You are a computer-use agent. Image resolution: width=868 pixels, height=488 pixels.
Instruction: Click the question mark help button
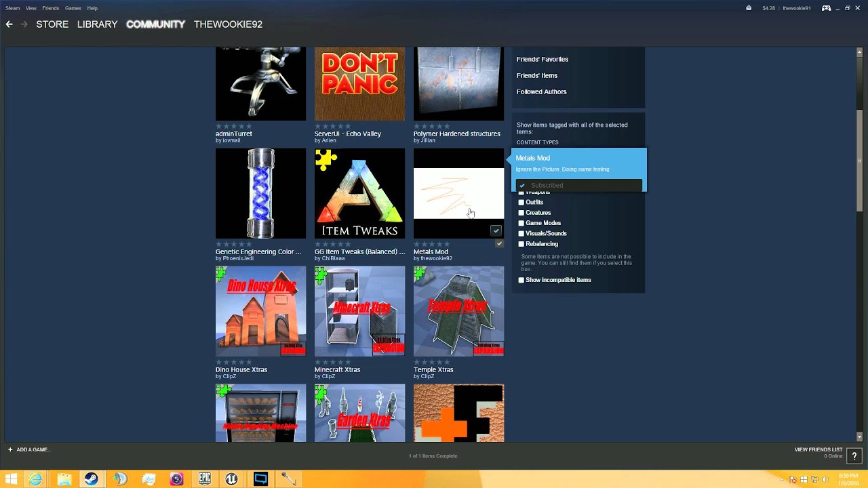(x=854, y=456)
